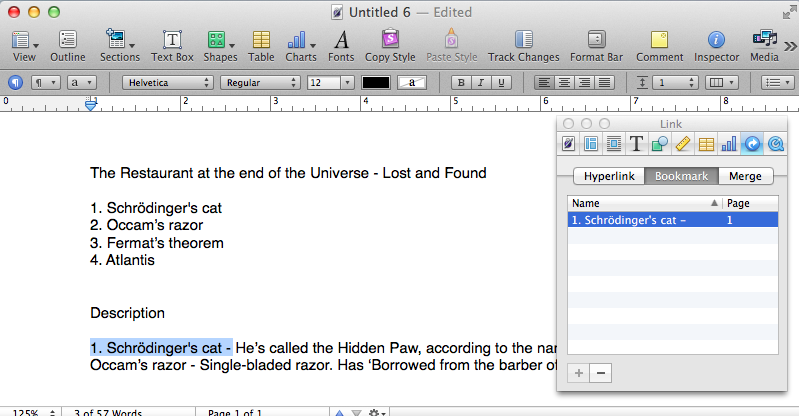Screen dimensions: 799x416
Task: Switch to the Merge tab
Action: pyautogui.click(x=744, y=176)
